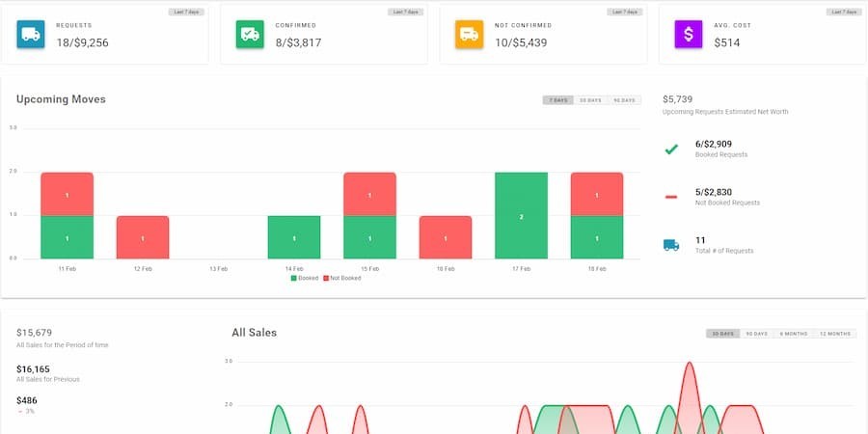This screenshot has height=434, width=868.
Task: Click the blue Requests truck icon
Action: [x=31, y=35]
